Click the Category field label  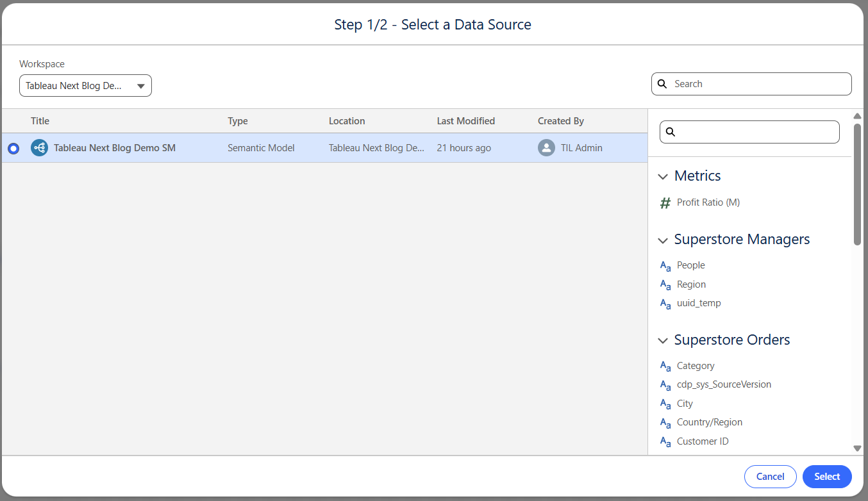coord(696,366)
